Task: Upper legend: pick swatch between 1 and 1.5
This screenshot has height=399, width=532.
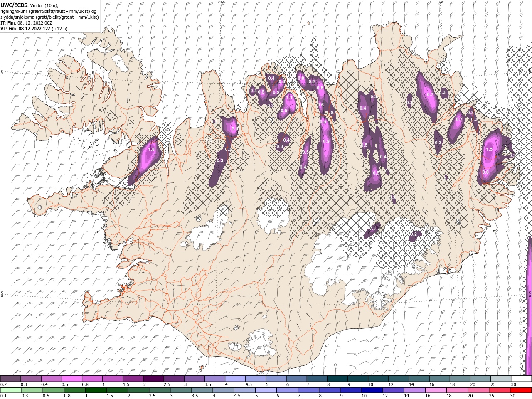Action: coord(113,379)
